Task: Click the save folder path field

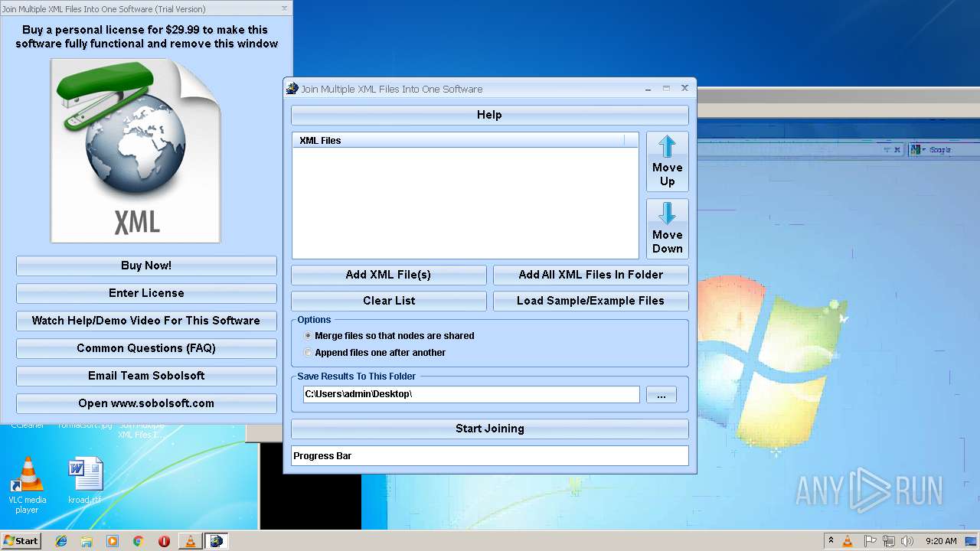Action: [471, 394]
